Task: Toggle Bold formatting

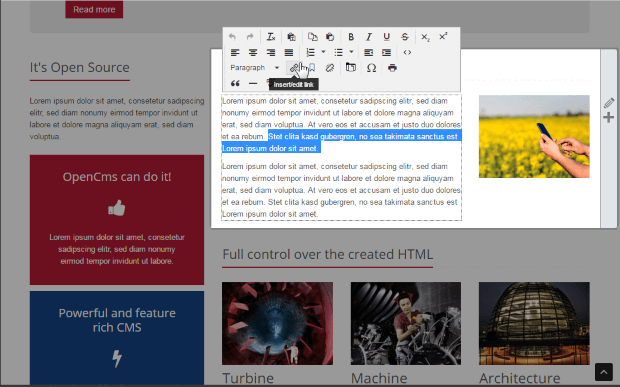Action: [351, 37]
